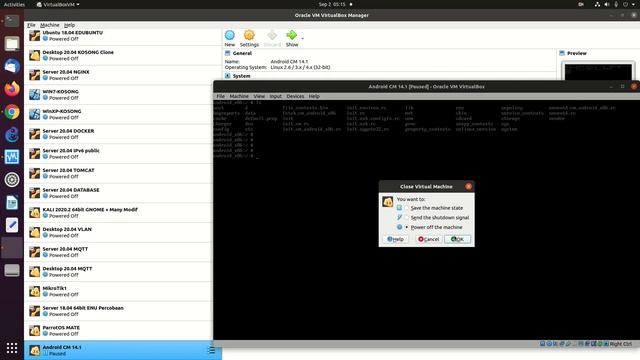Click Cancel in Close Virtual Machine dialog
The image size is (640, 360).
(428, 239)
